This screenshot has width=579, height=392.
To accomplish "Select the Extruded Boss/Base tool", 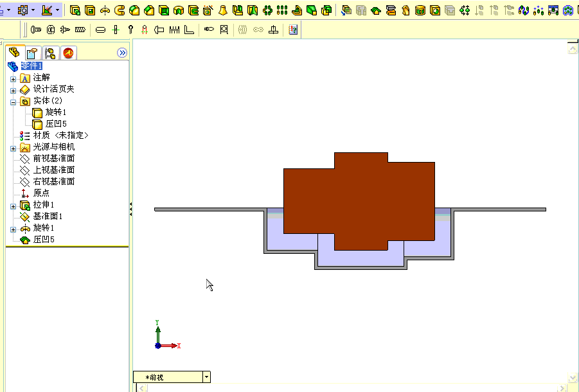I will [75, 10].
